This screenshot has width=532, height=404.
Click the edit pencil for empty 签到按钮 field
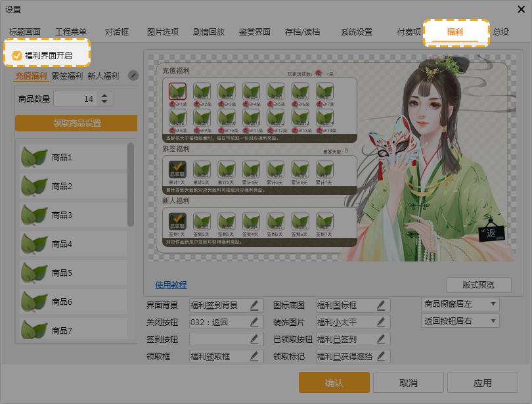click(254, 339)
